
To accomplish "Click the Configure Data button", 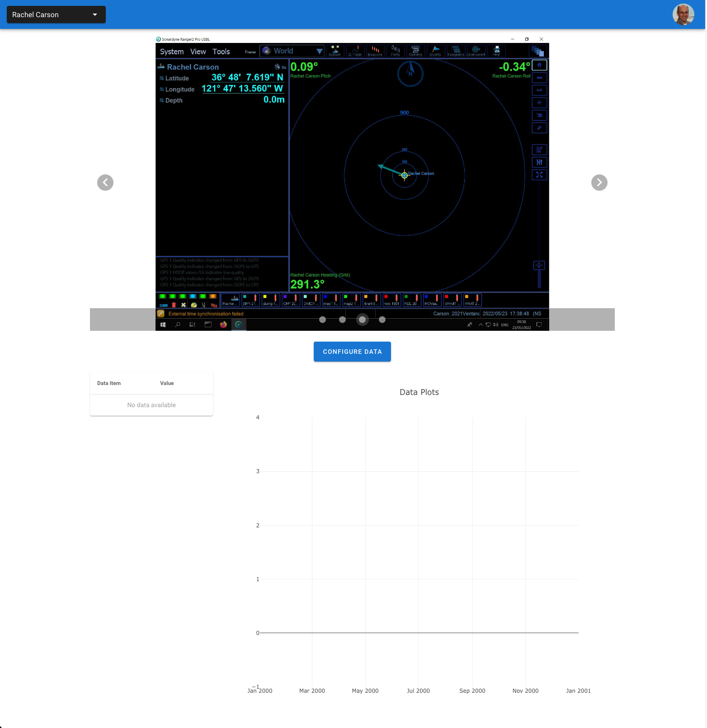I will (352, 352).
